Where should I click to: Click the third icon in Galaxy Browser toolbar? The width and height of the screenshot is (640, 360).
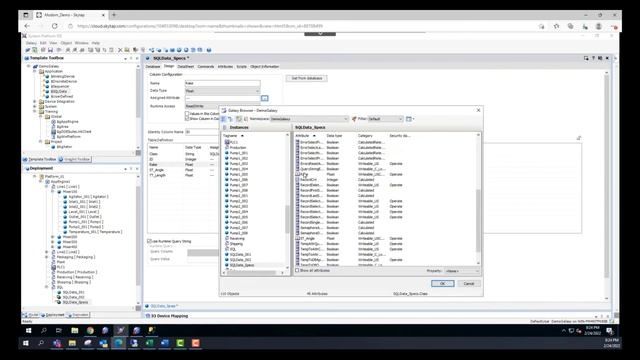tap(239, 119)
